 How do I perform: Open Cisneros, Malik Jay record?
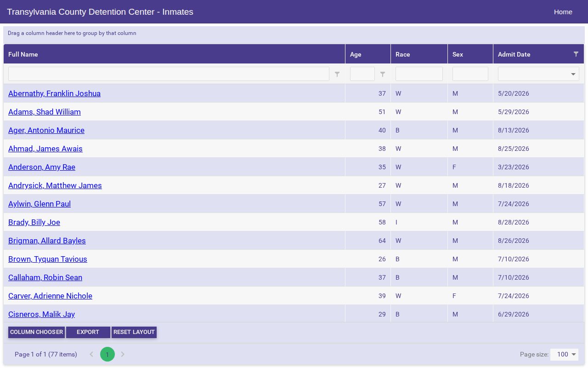pos(41,314)
